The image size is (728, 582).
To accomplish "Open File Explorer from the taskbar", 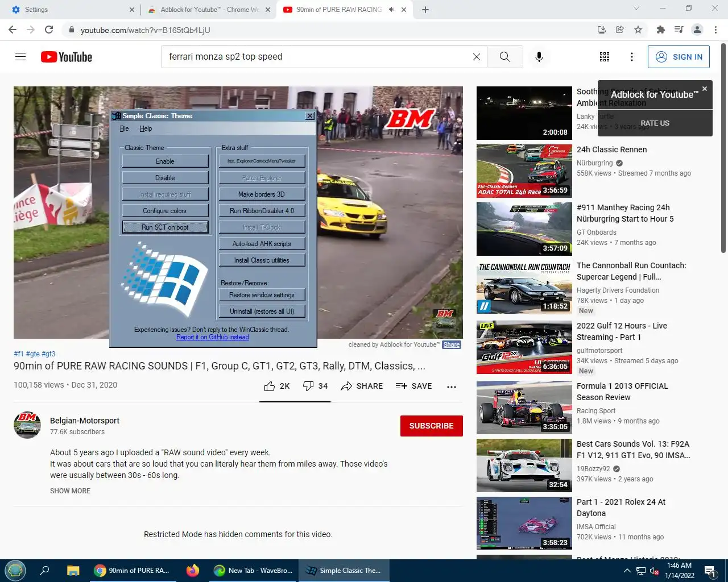I will pos(73,571).
